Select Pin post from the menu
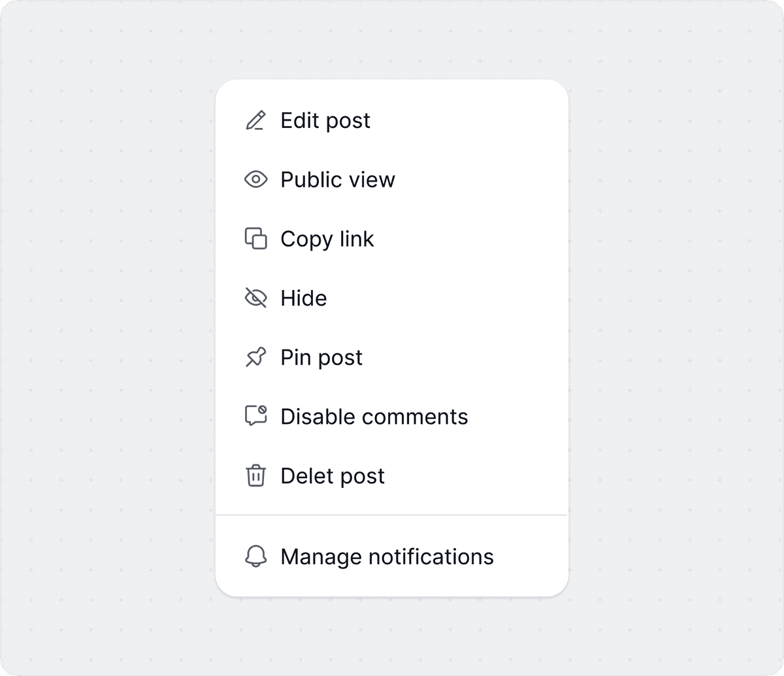 pos(321,357)
